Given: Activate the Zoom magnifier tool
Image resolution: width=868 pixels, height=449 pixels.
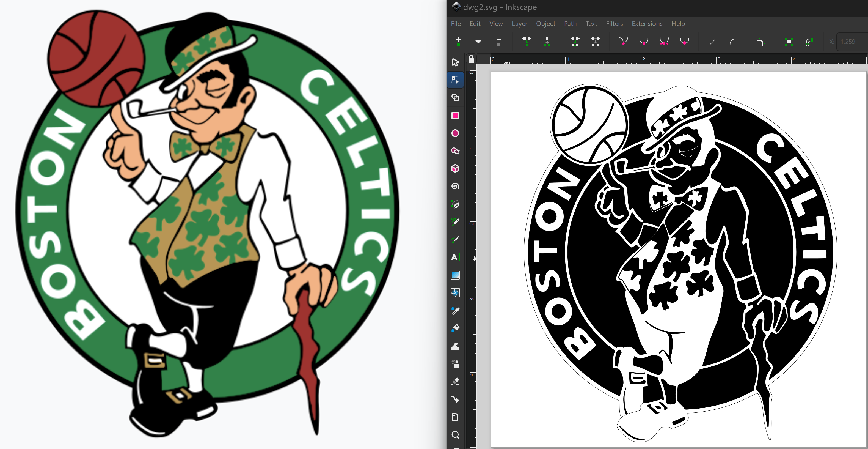Looking at the screenshot, I should 455,435.
